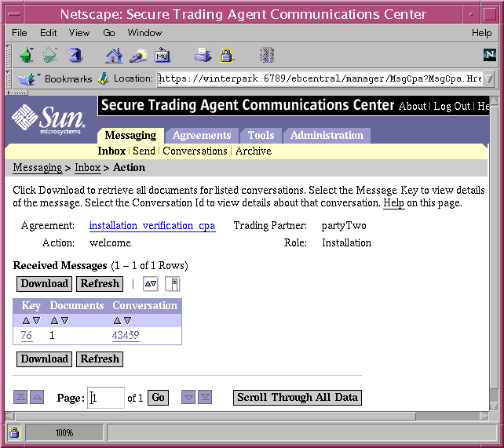Select the Conversations sub-tab
This screenshot has height=448, width=504.
point(195,151)
